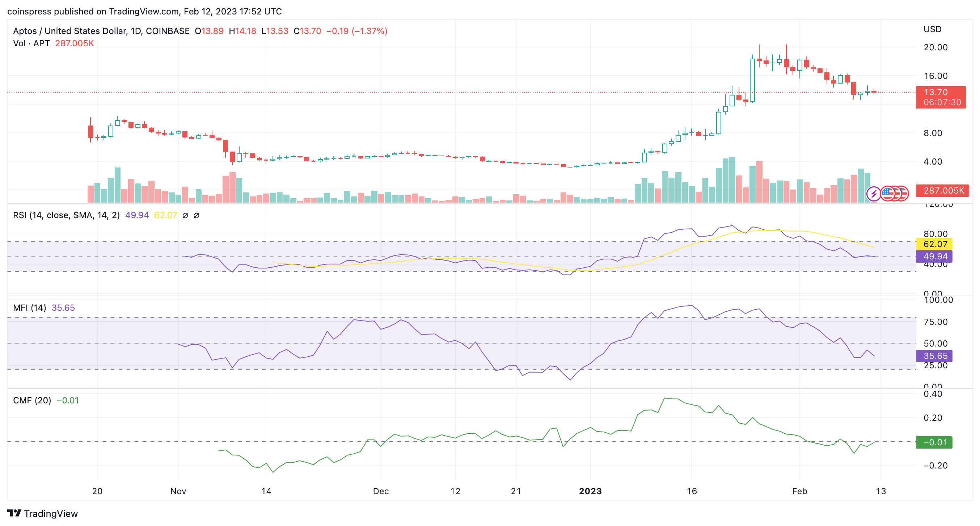
Task: Click the volume legend value 287.005K beside Vol · APT
Action: (75, 43)
